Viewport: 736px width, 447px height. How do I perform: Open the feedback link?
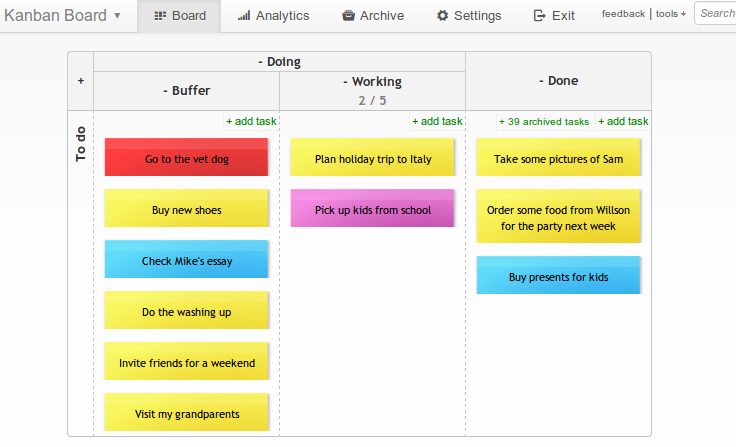[x=623, y=14]
